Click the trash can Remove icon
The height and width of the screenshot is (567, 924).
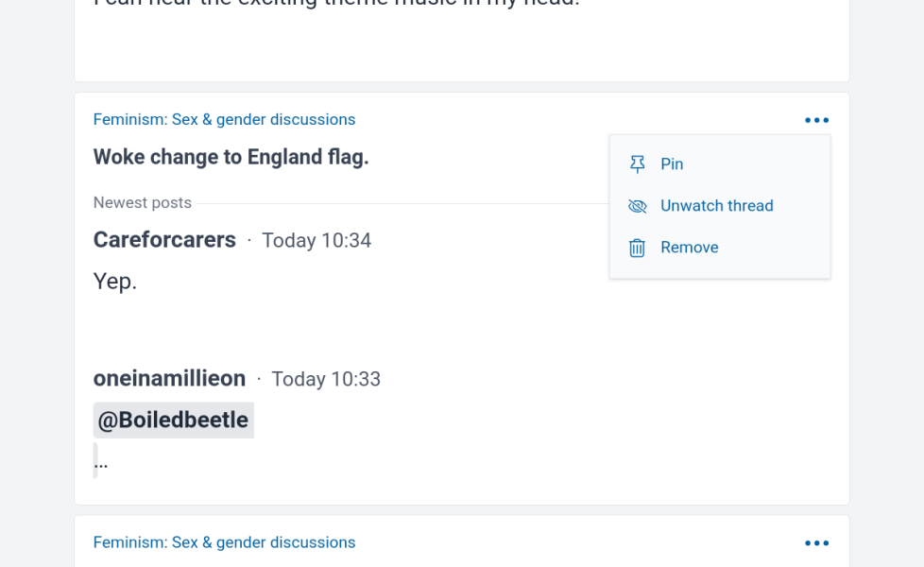tap(637, 248)
